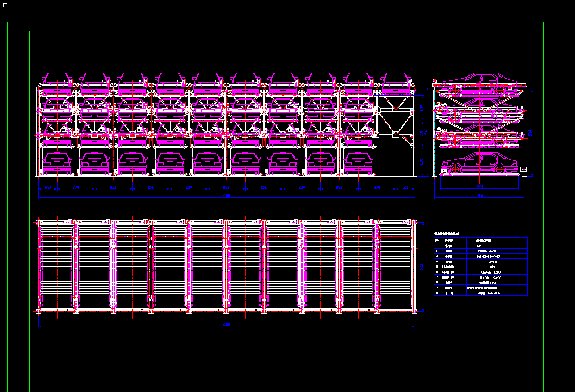The width and height of the screenshot is (575, 392).
Task: Click the 5200 dimension under the side view
Action: pos(480,187)
